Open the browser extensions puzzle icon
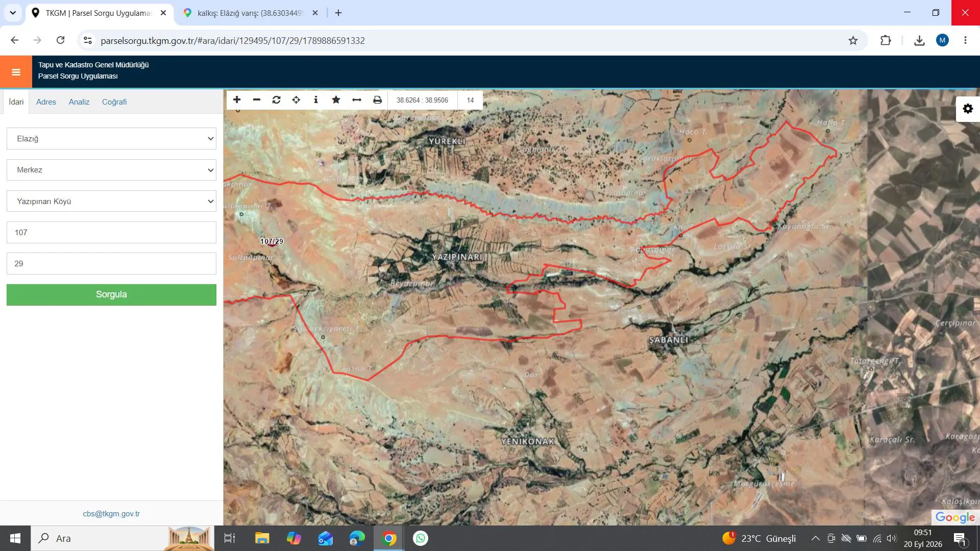980x551 pixels. (x=886, y=40)
